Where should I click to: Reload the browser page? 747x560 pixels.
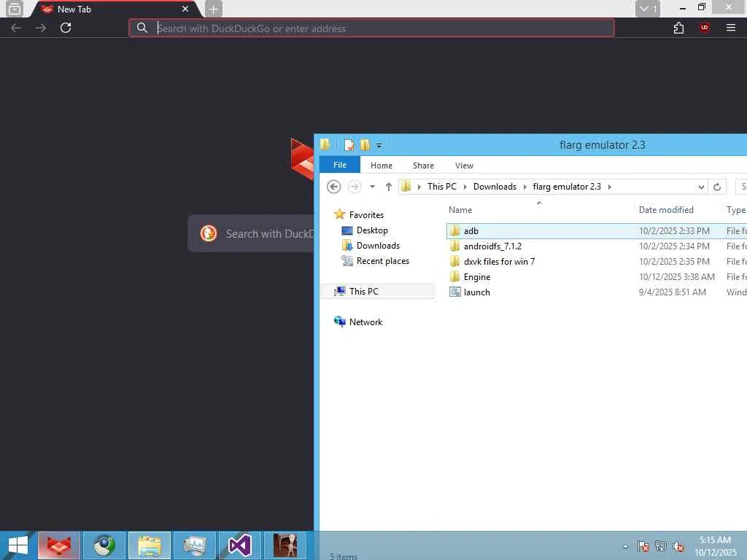66,28
